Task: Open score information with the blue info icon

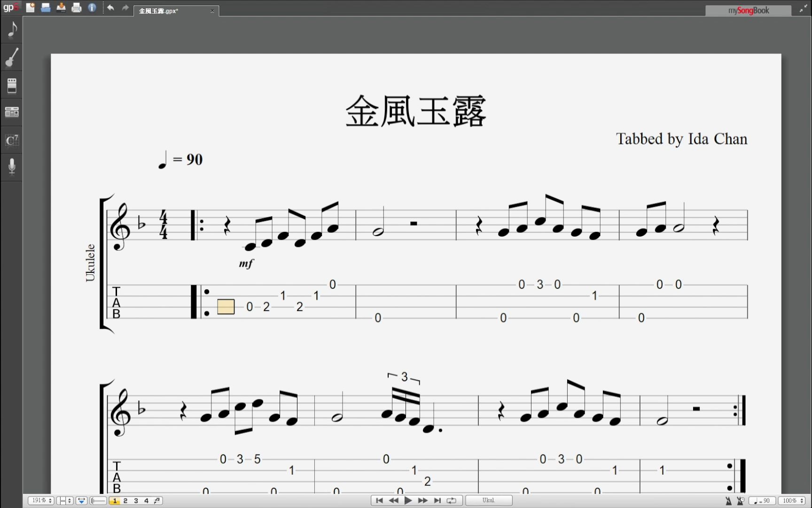Action: click(x=92, y=8)
